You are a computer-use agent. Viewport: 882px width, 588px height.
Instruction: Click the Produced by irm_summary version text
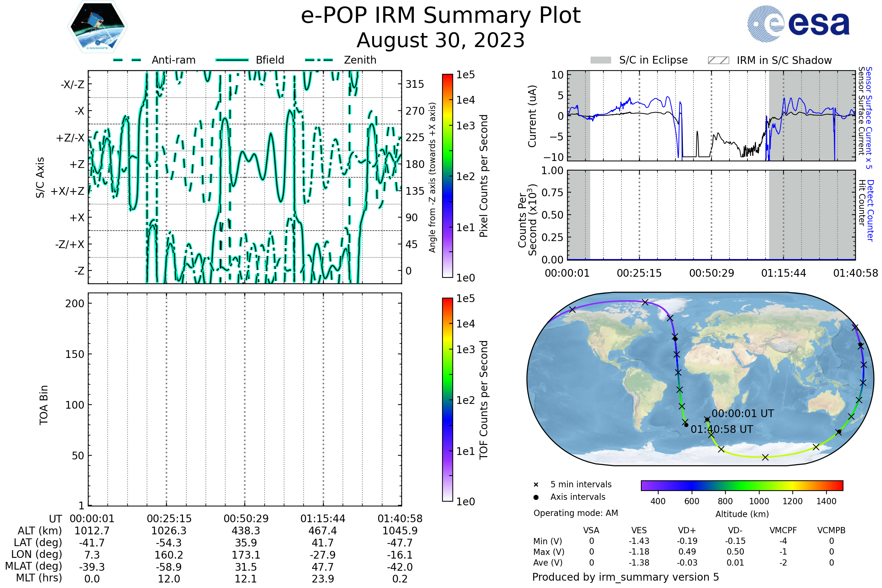click(x=625, y=577)
